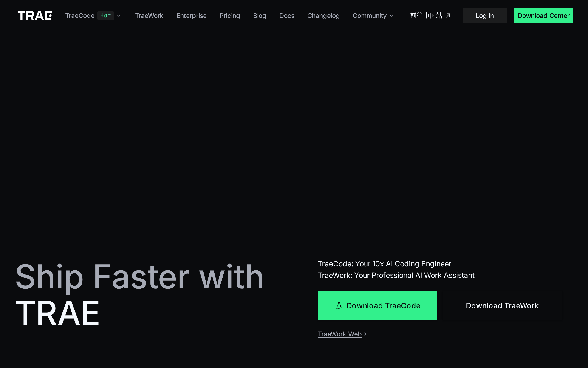Go to the Enterprise page
The height and width of the screenshot is (368, 588).
coord(192,16)
